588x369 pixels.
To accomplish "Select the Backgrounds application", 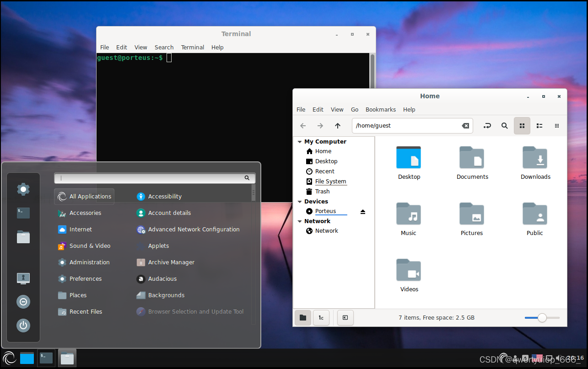I will click(165, 295).
